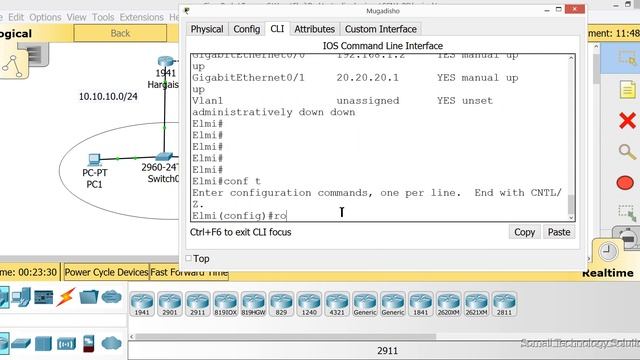This screenshot has height=360, width=640.
Task: Open the Connections lightning bolt category
Action: (66, 297)
